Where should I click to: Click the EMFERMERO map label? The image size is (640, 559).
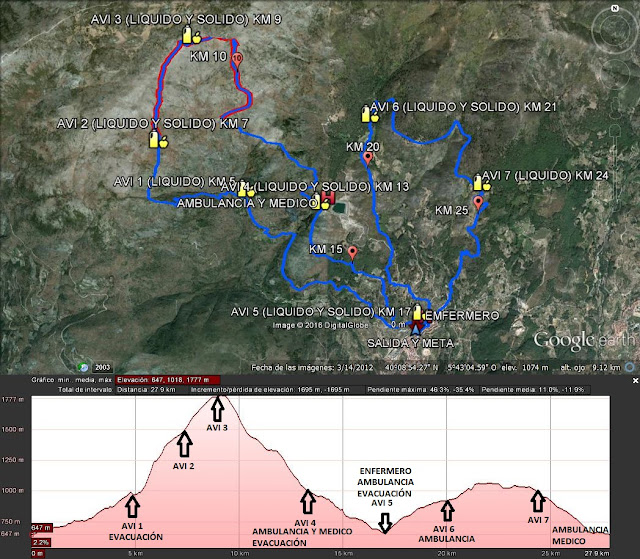[x=462, y=315]
